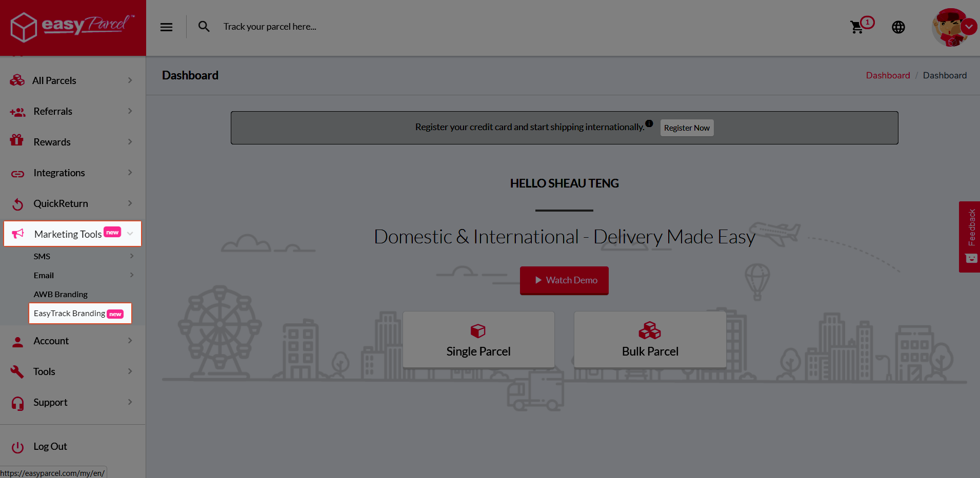Click the Tools wrench icon
Screen dimensions: 980x478
pyautogui.click(x=17, y=371)
